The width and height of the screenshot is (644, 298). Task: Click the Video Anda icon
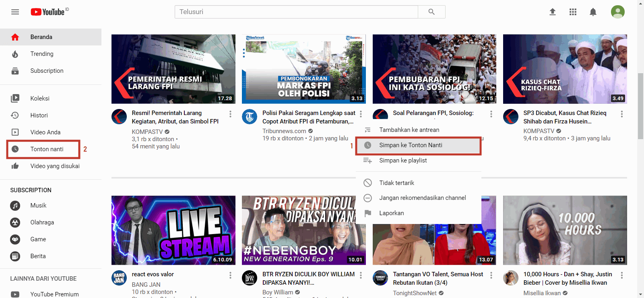click(x=15, y=132)
